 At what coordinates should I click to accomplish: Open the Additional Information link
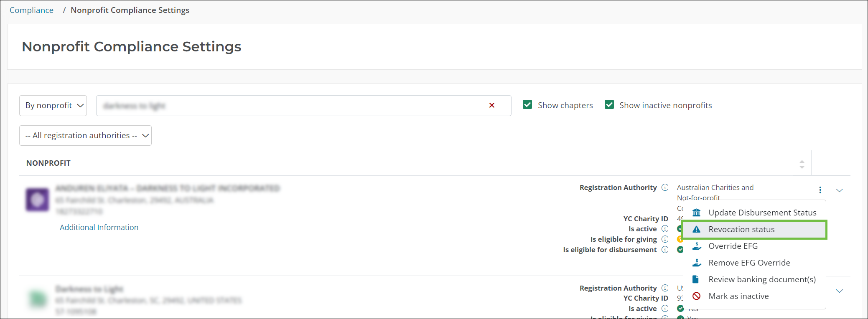pyautogui.click(x=99, y=228)
